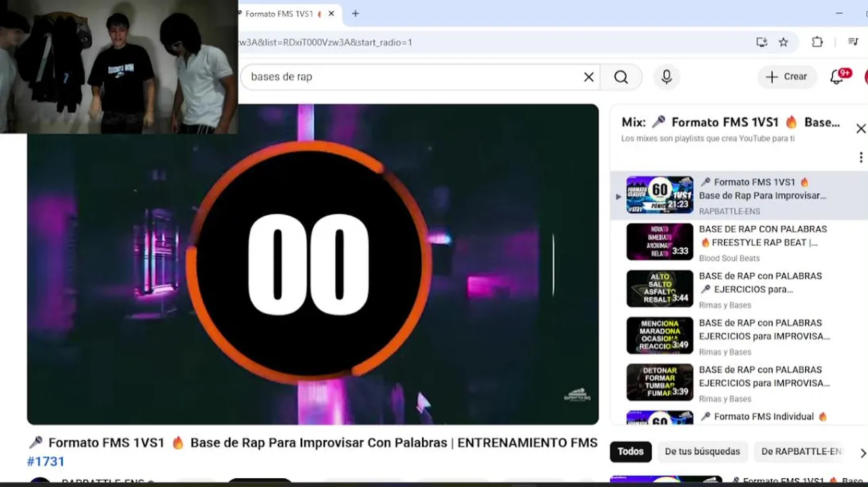This screenshot has width=868, height=487.
Task: Click the RAPBATTLE-ENS channel name in playlist
Action: point(729,211)
